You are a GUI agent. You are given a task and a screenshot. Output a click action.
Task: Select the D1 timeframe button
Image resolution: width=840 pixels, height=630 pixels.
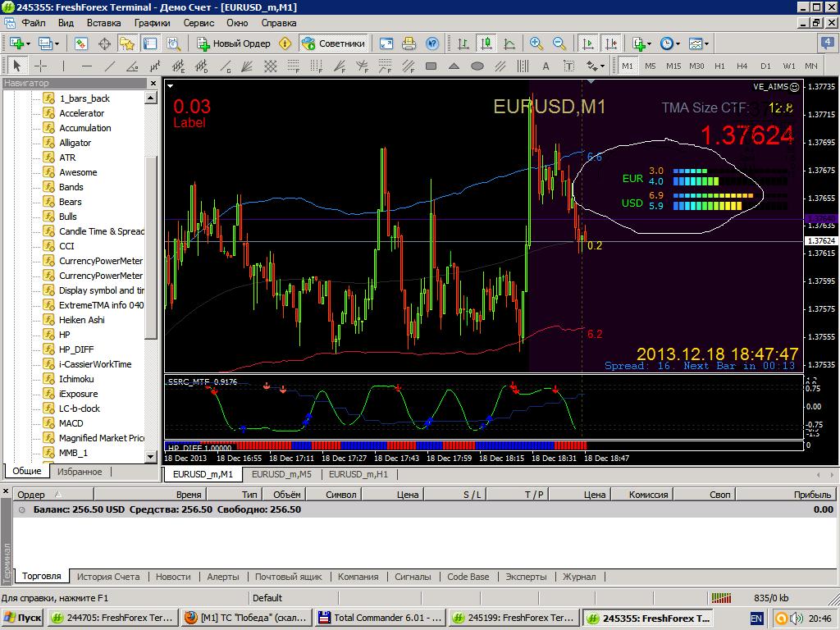point(765,66)
